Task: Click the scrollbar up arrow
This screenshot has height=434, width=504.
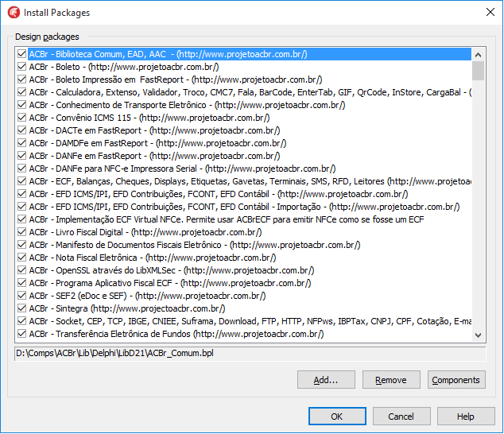Action: [478, 55]
